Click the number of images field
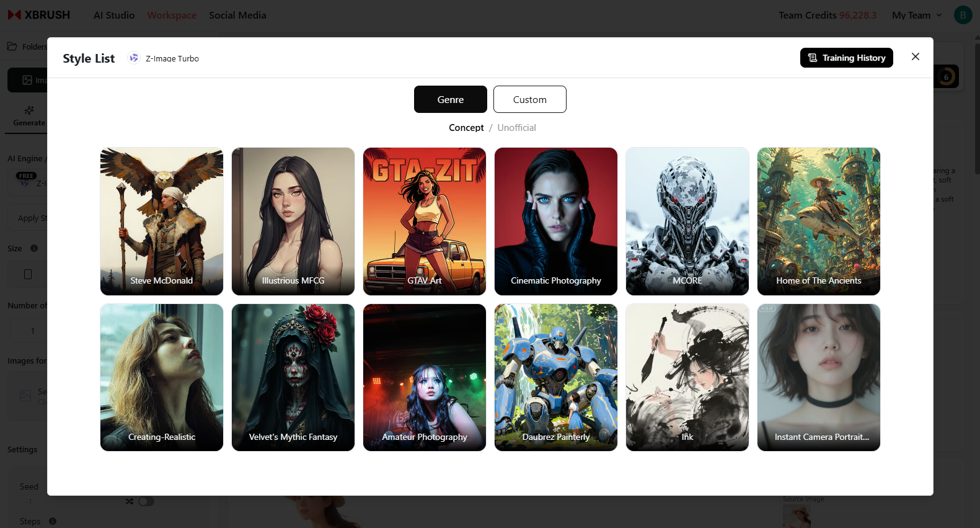The height and width of the screenshot is (528, 980). 29,331
